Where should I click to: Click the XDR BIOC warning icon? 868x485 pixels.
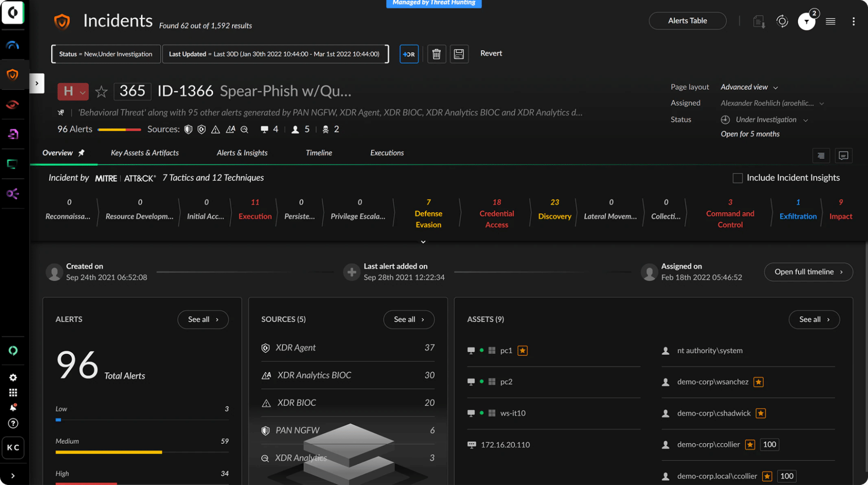[267, 402]
